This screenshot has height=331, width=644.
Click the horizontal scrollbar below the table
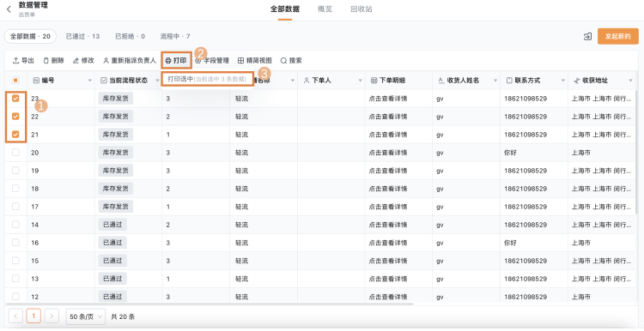pos(209,304)
